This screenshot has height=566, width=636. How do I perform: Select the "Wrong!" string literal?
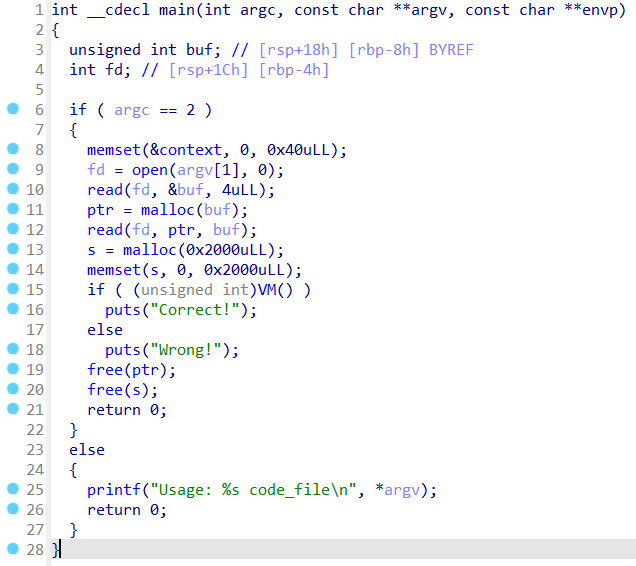(186, 350)
